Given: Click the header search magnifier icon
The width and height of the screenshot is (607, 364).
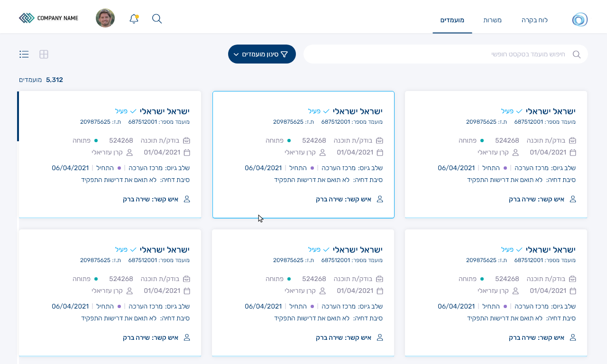Looking at the screenshot, I should (x=157, y=18).
